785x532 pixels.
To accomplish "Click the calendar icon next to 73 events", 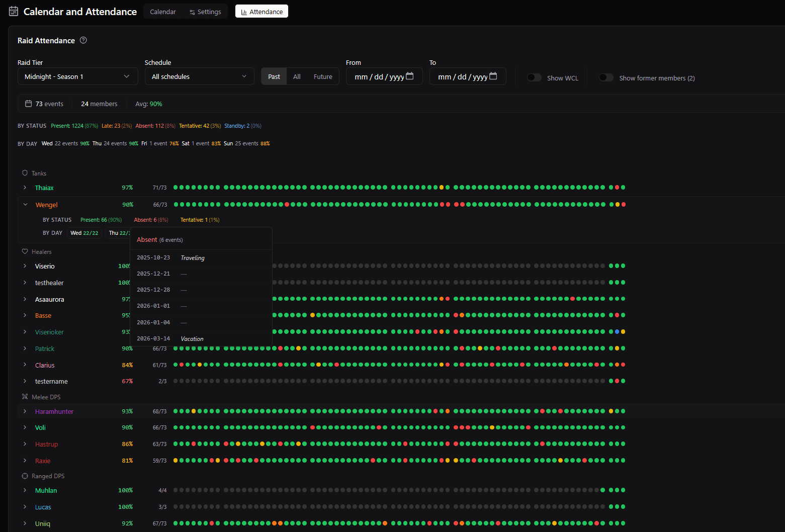I will coord(29,103).
